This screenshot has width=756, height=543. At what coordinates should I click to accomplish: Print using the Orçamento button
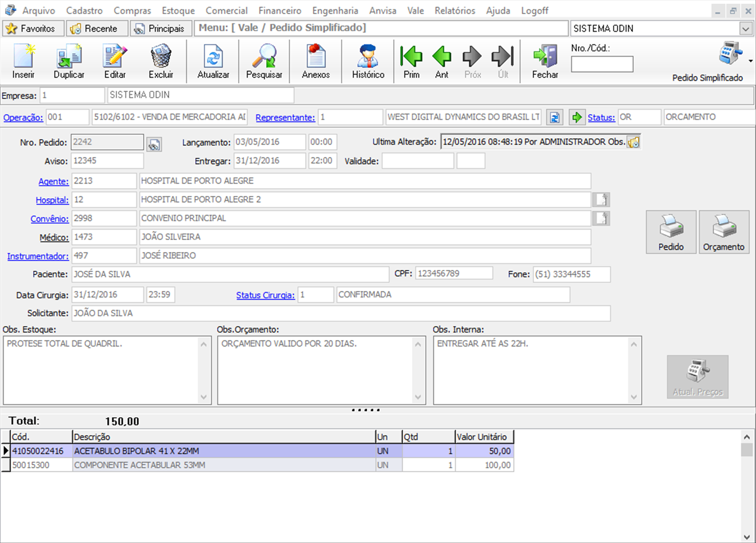click(723, 232)
